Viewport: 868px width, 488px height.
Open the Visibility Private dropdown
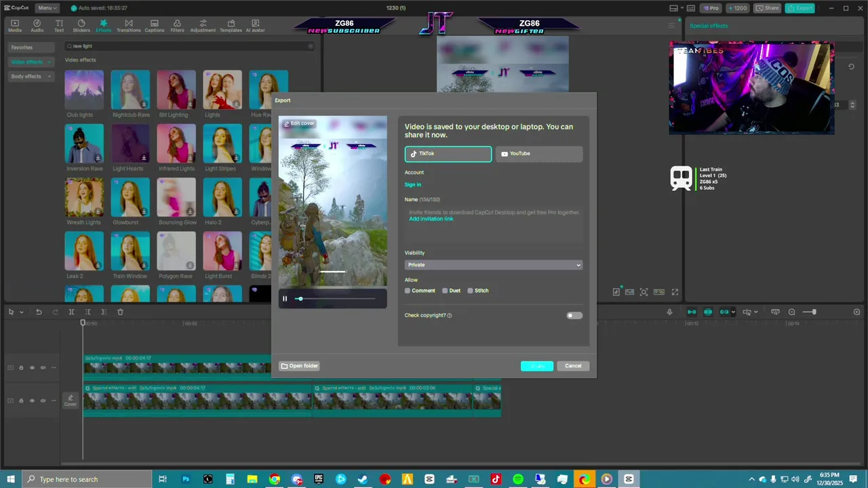click(493, 264)
